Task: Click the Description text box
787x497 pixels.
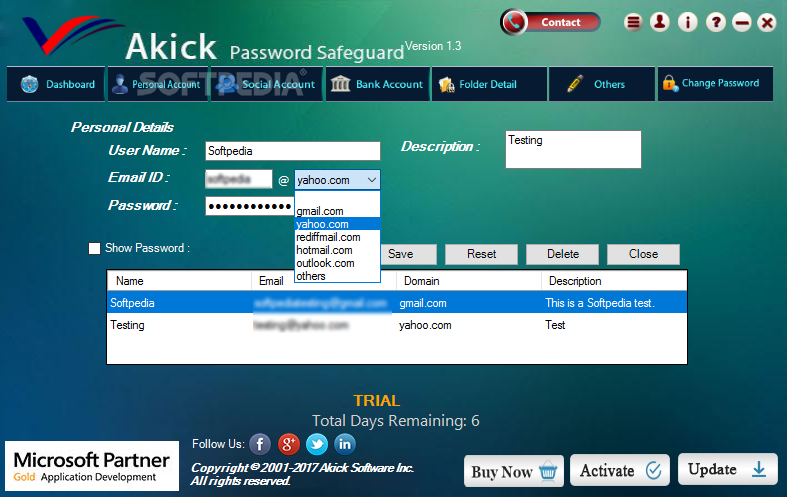Action: (573, 150)
